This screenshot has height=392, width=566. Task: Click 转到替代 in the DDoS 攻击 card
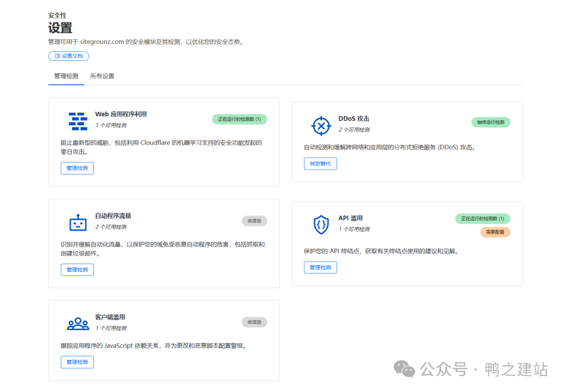(x=320, y=164)
